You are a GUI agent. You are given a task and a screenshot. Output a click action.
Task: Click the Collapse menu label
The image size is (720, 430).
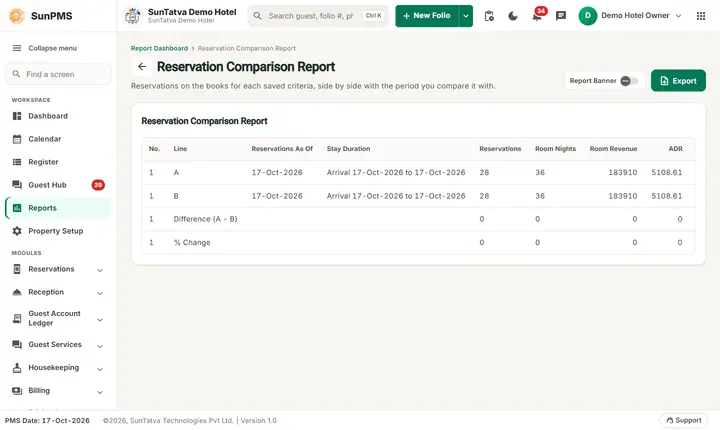[x=53, y=48]
